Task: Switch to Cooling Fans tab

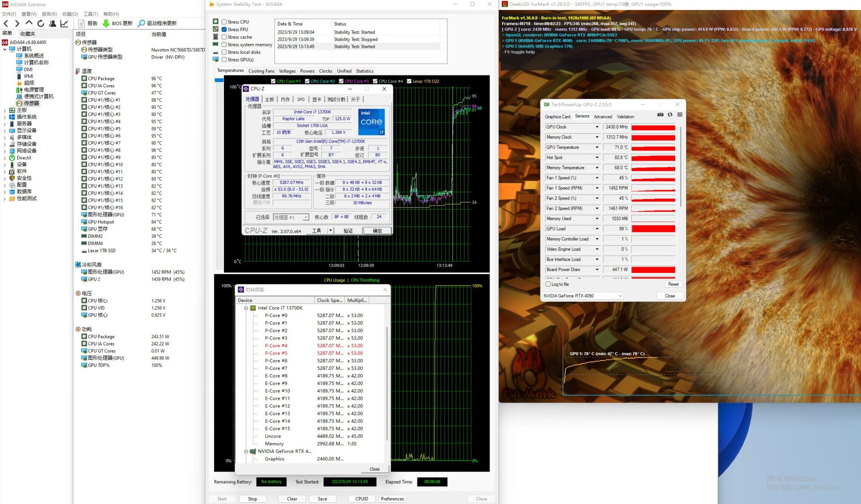Action: 261,71
